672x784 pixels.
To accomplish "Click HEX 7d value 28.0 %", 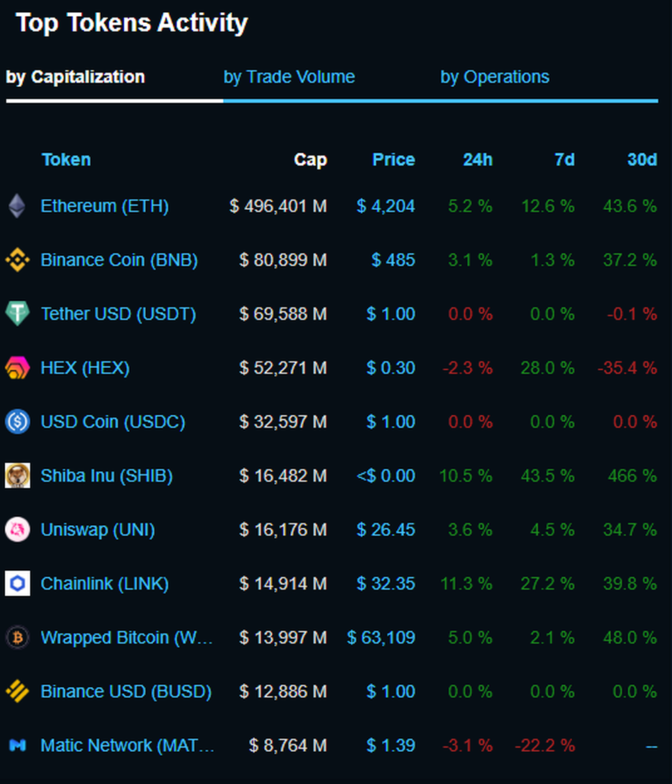I will (x=548, y=368).
